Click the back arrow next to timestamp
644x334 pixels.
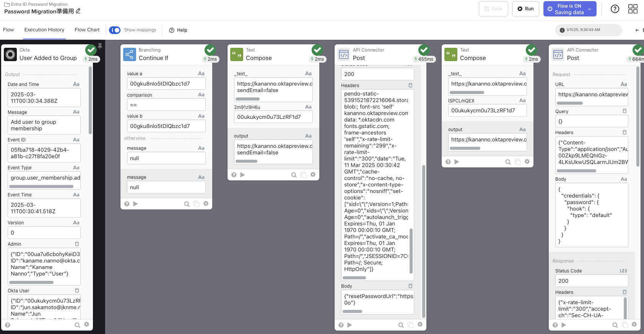pyautogui.click(x=637, y=30)
